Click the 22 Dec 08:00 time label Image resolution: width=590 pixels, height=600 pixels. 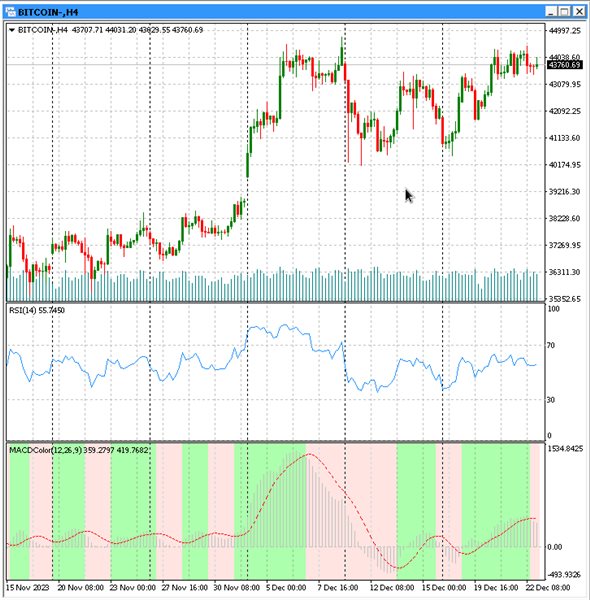coord(548,587)
